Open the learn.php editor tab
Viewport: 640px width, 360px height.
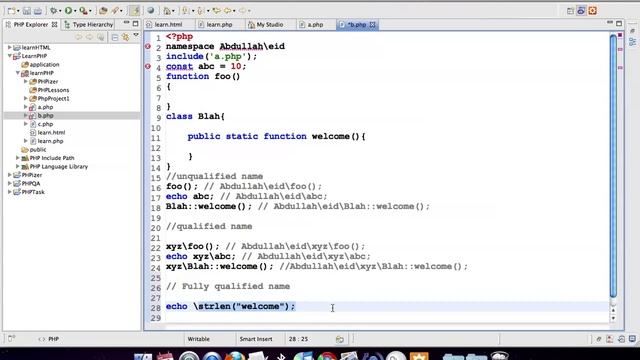(x=220, y=24)
